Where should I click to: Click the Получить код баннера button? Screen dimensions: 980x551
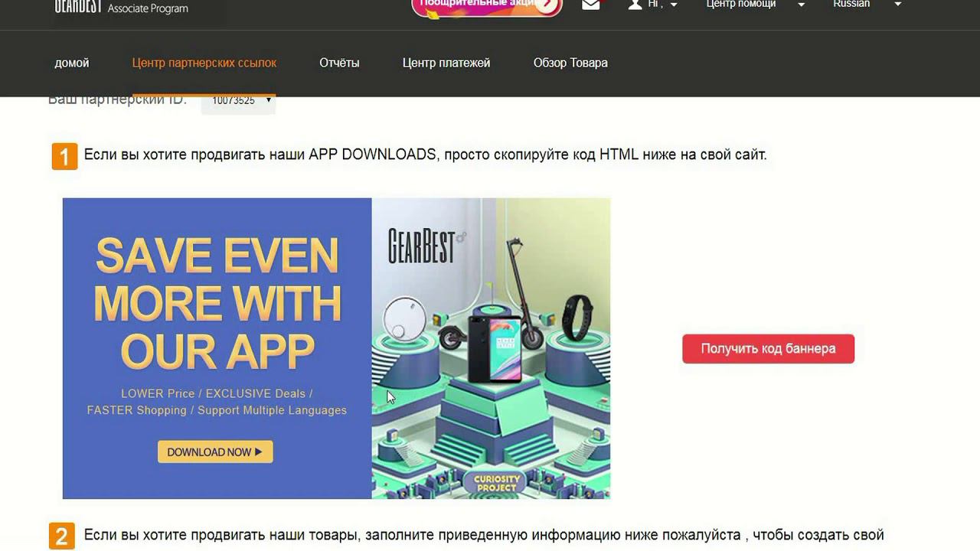pyautogui.click(x=768, y=349)
